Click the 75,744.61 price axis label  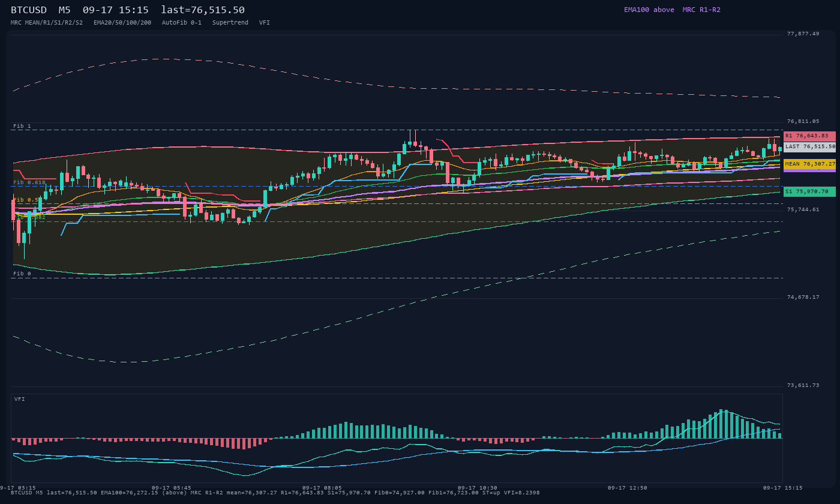click(803, 210)
